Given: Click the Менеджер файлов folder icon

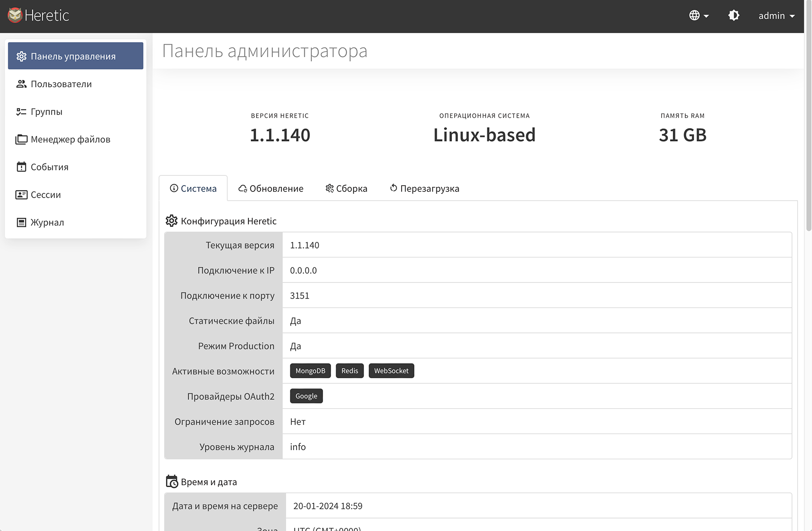Looking at the screenshot, I should 21,139.
